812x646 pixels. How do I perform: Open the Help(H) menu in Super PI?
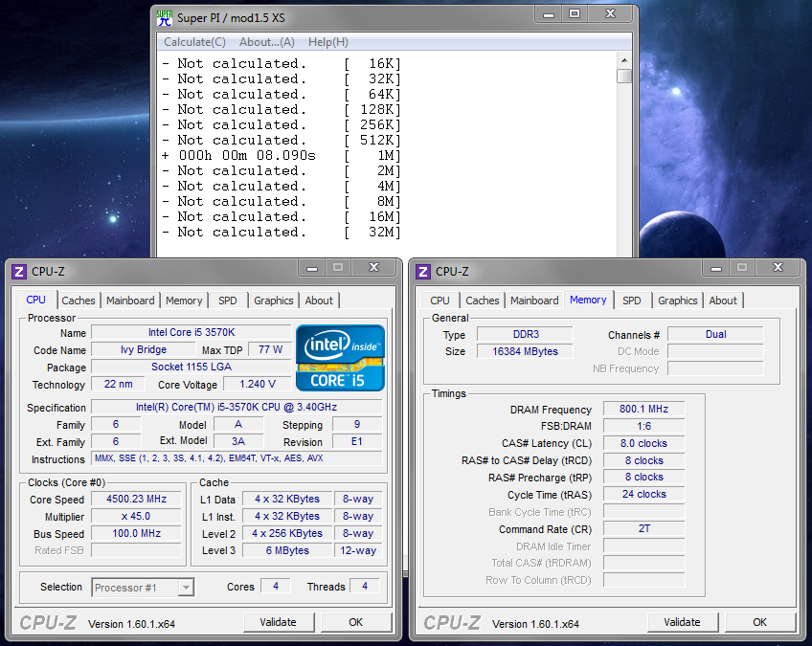click(x=327, y=42)
